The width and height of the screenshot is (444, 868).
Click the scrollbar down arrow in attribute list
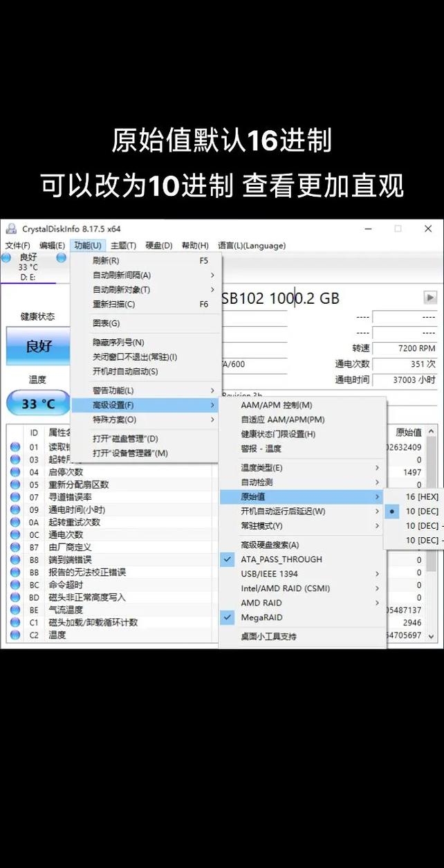pyautogui.click(x=432, y=637)
